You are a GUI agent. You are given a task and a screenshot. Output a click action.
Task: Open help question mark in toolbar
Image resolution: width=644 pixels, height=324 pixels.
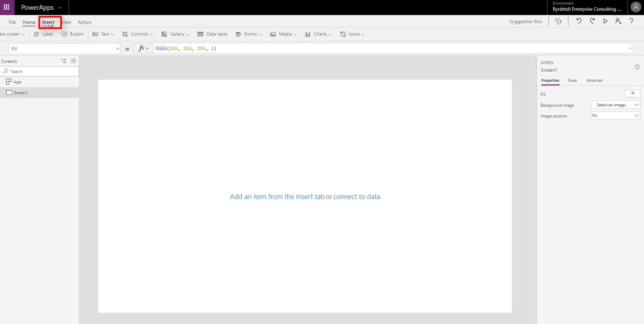631,21
